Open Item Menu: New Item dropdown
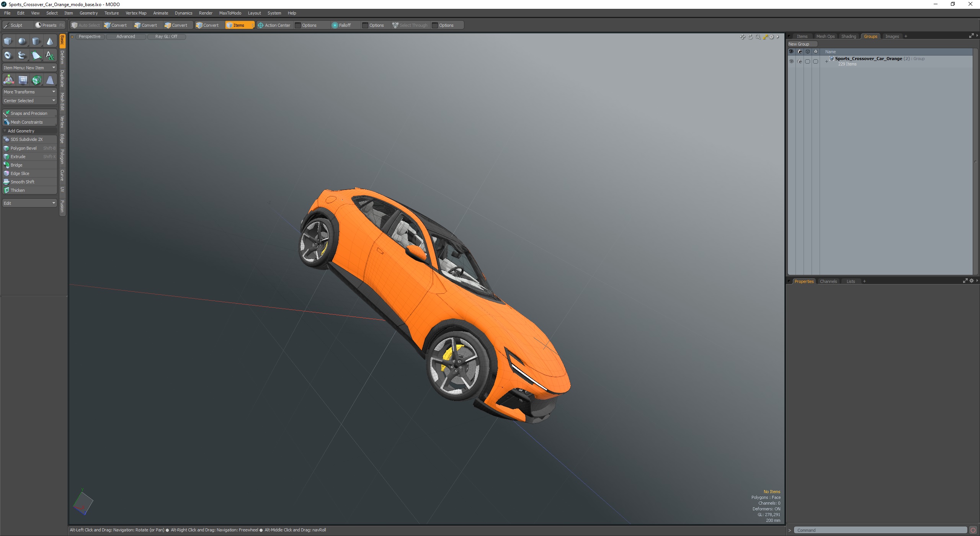980x536 pixels. click(x=29, y=68)
